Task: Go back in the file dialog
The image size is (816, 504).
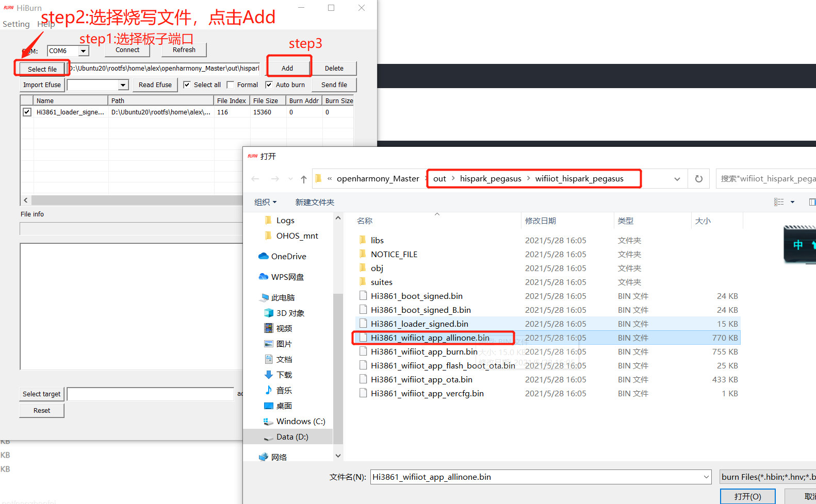Action: point(255,179)
